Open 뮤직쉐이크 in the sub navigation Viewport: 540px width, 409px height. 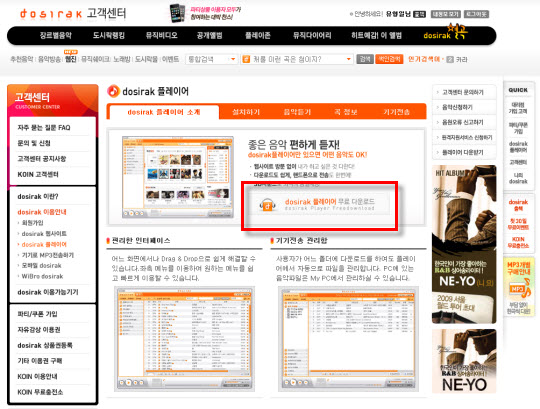[95, 59]
